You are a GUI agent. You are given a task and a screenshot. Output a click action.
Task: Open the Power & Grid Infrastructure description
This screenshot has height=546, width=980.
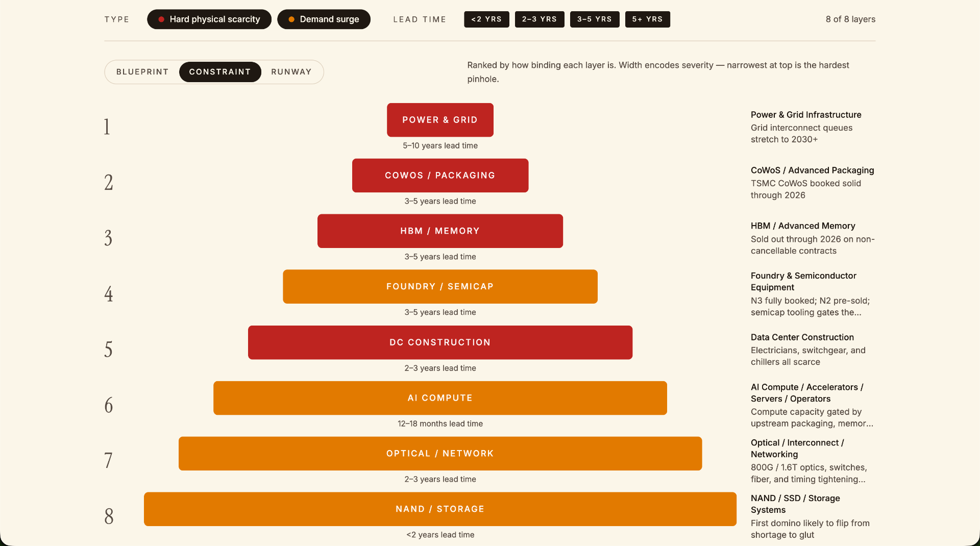812,127
